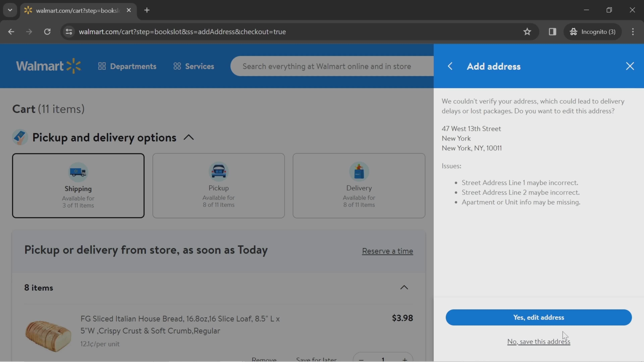Image resolution: width=644 pixels, height=362 pixels.
Task: Minimize the browser window
Action: (586, 10)
